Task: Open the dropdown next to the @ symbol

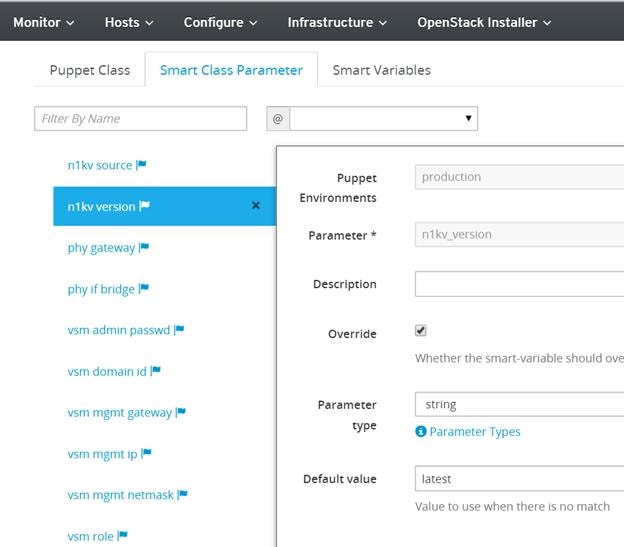Action: coord(384,119)
